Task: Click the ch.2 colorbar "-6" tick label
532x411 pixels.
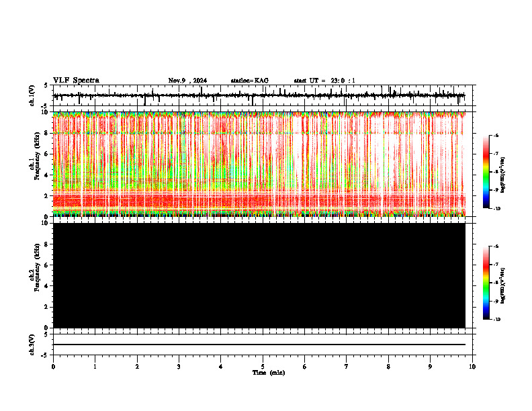Action: [496, 246]
